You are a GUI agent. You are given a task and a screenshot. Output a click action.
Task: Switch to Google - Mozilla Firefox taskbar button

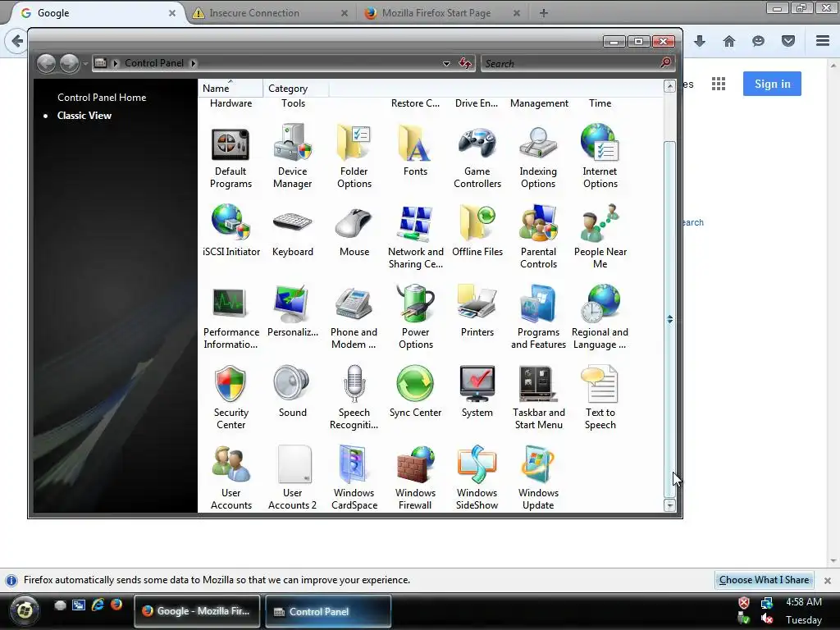point(197,611)
